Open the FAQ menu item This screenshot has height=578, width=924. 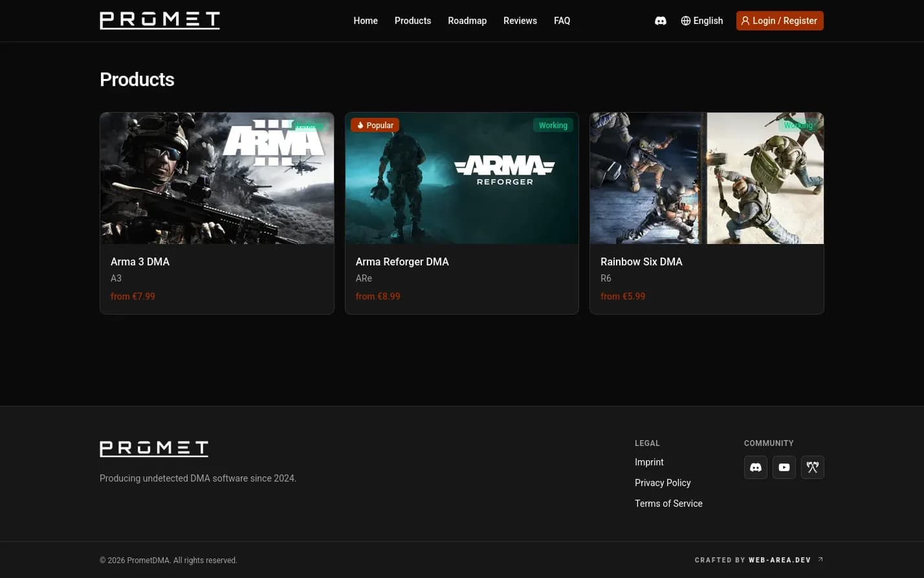click(562, 21)
